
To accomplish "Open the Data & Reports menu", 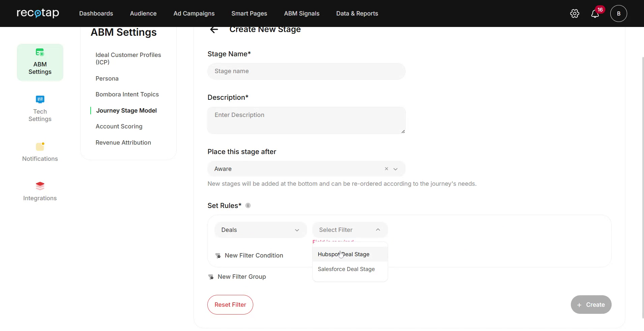I will point(357,13).
